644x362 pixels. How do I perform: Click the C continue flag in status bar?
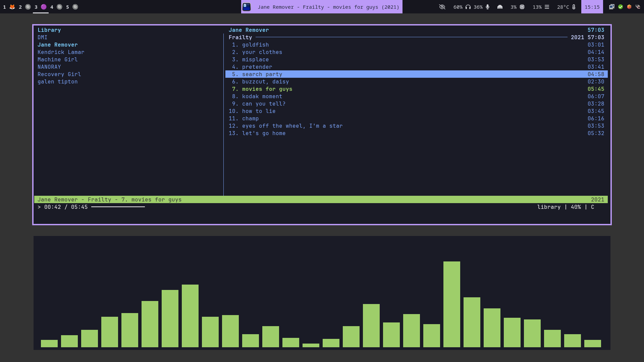coord(592,207)
